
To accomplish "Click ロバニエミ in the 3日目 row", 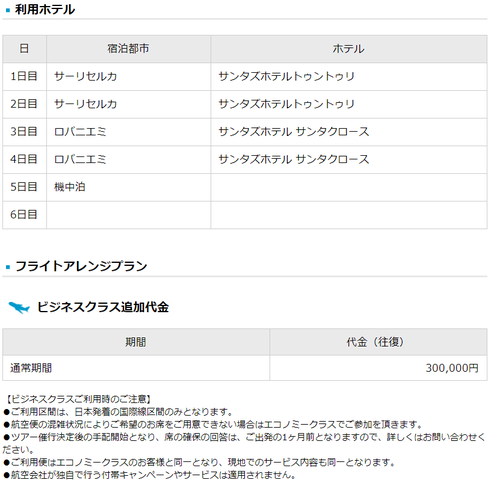I will (x=80, y=132).
